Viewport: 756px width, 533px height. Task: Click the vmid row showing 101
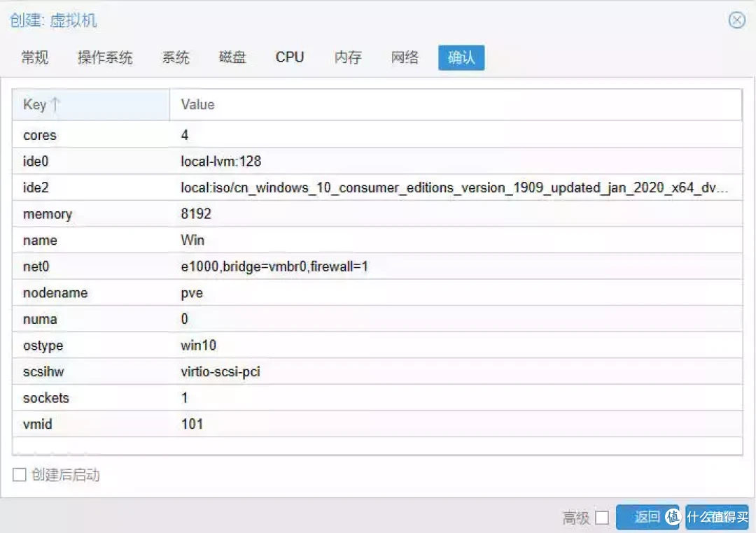[210, 424]
